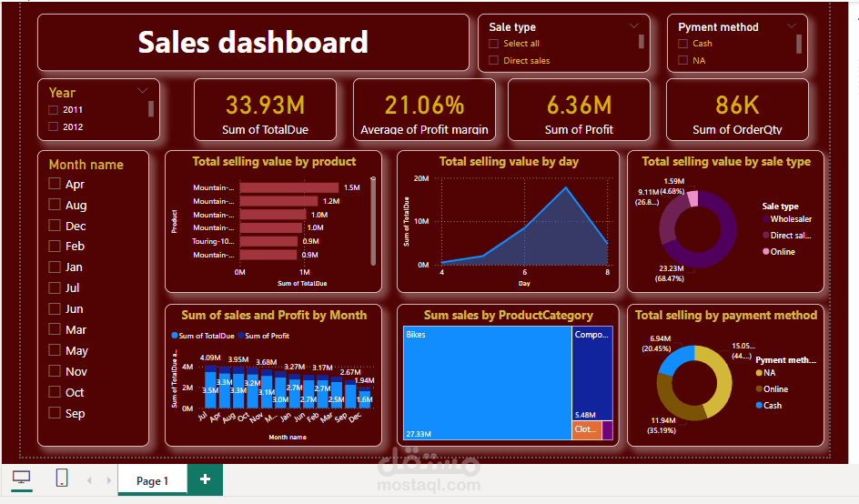Add a new page with plus button
Screen dimensions: 859x504
tap(205, 479)
